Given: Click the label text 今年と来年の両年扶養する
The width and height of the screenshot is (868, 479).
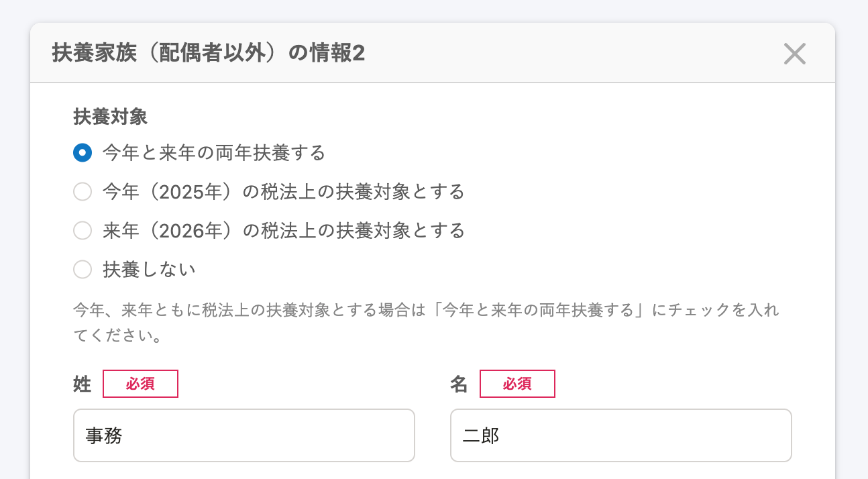Looking at the screenshot, I should pyautogui.click(x=213, y=153).
